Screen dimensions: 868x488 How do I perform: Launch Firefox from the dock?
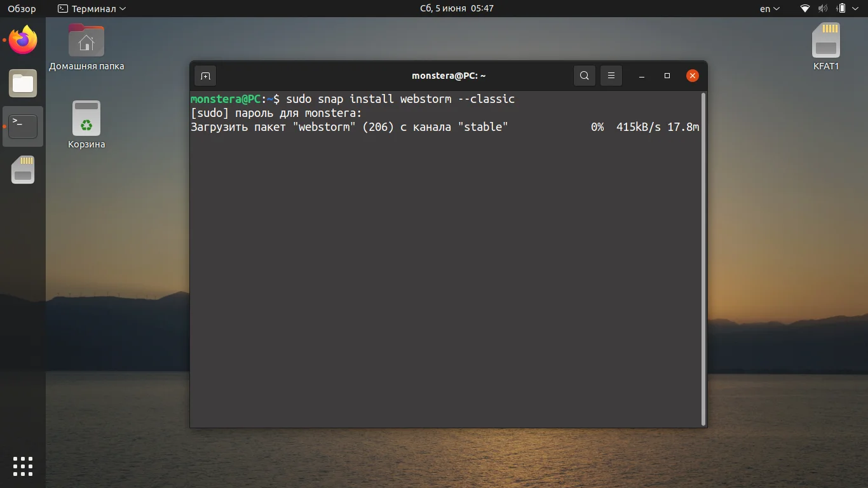(x=23, y=40)
